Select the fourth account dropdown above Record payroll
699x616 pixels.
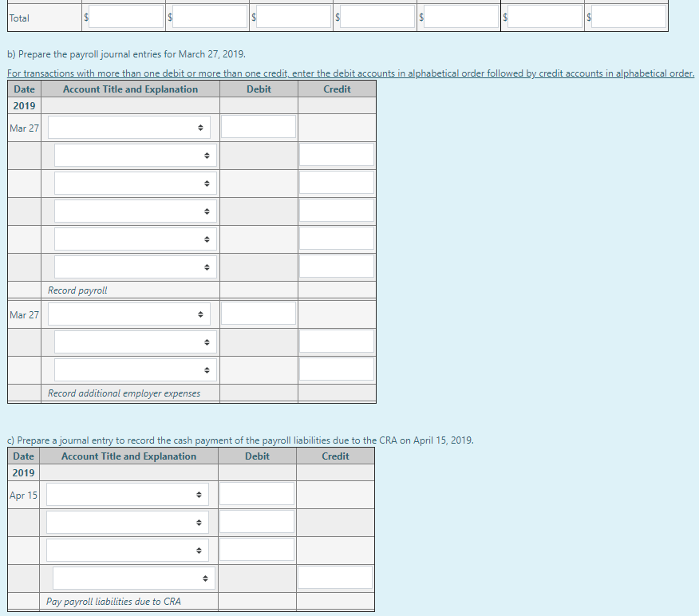pos(136,211)
